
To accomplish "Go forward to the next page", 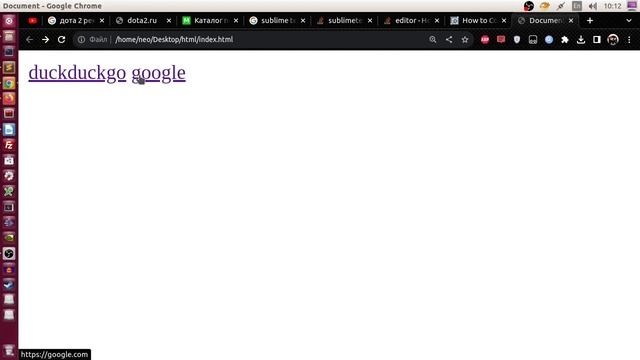I will (x=45, y=40).
